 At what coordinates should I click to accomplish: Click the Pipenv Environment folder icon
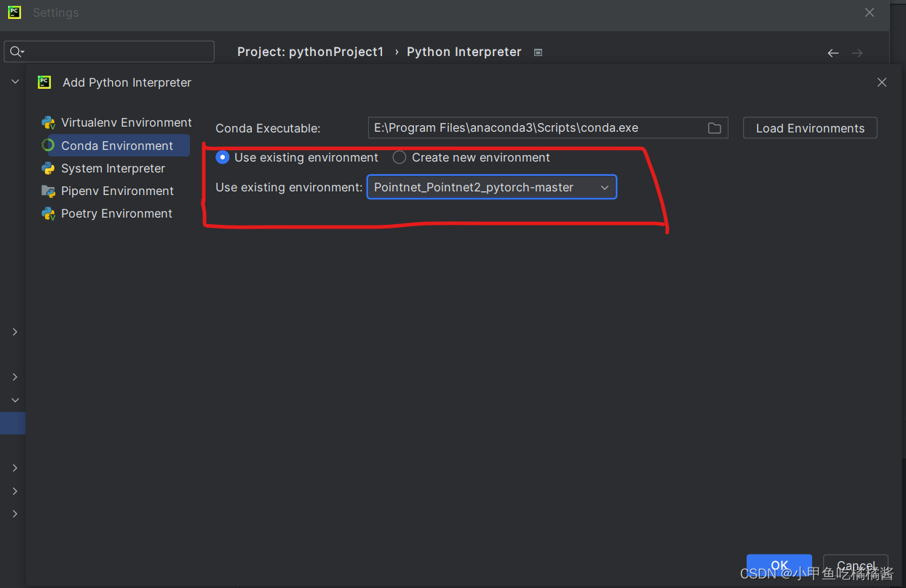pyautogui.click(x=48, y=191)
